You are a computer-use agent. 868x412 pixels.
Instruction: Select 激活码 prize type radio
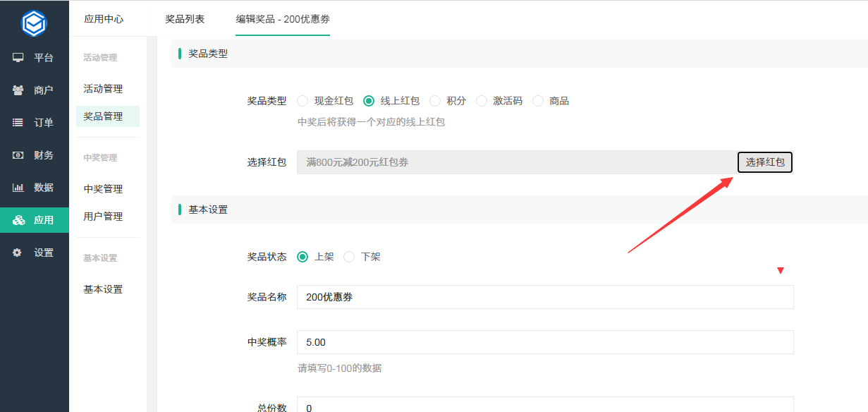coord(482,101)
